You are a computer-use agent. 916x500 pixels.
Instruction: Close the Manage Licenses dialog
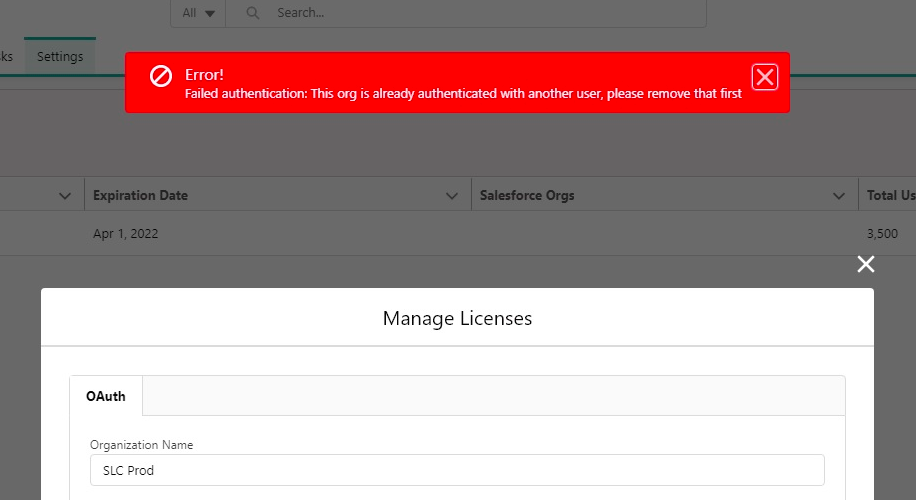coord(866,264)
